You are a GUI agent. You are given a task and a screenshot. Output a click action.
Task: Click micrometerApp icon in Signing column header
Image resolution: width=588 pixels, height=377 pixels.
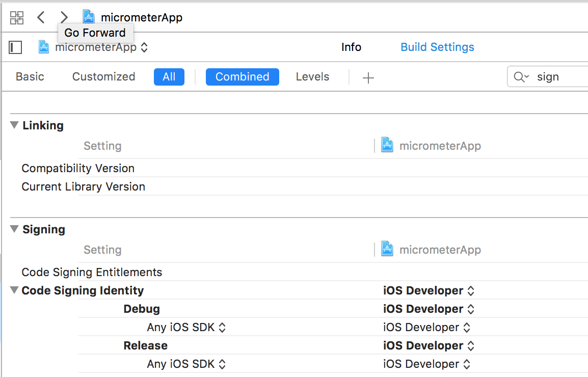(387, 250)
